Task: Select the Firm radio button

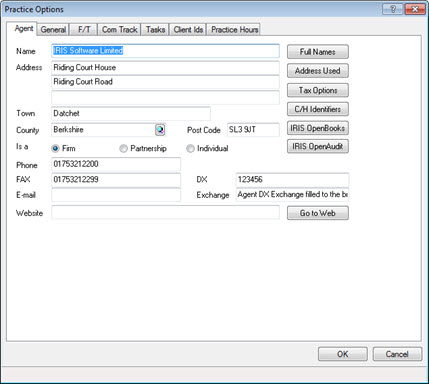Action: click(x=55, y=148)
